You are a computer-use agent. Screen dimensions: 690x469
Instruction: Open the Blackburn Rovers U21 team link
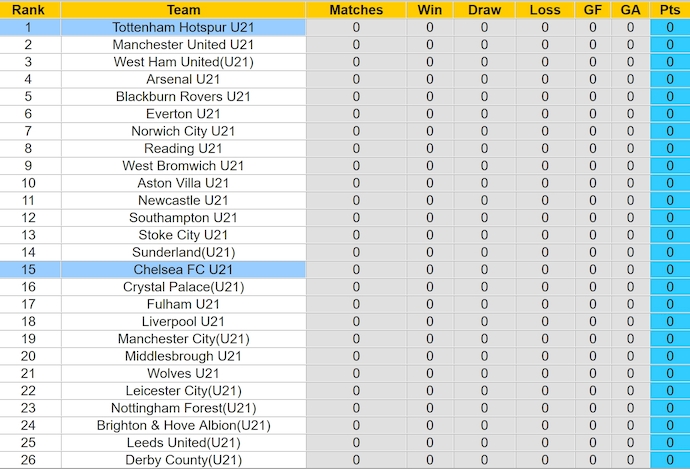click(183, 97)
